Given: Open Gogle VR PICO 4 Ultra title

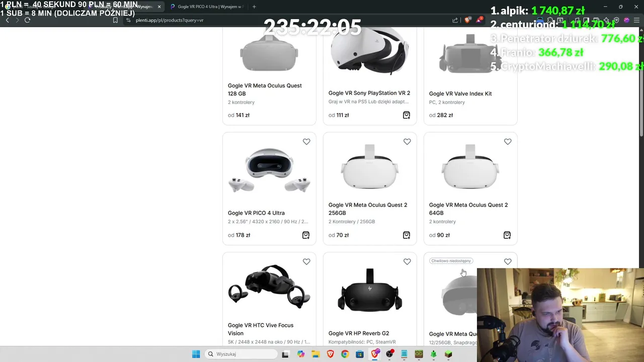Looking at the screenshot, I should pos(256,213).
